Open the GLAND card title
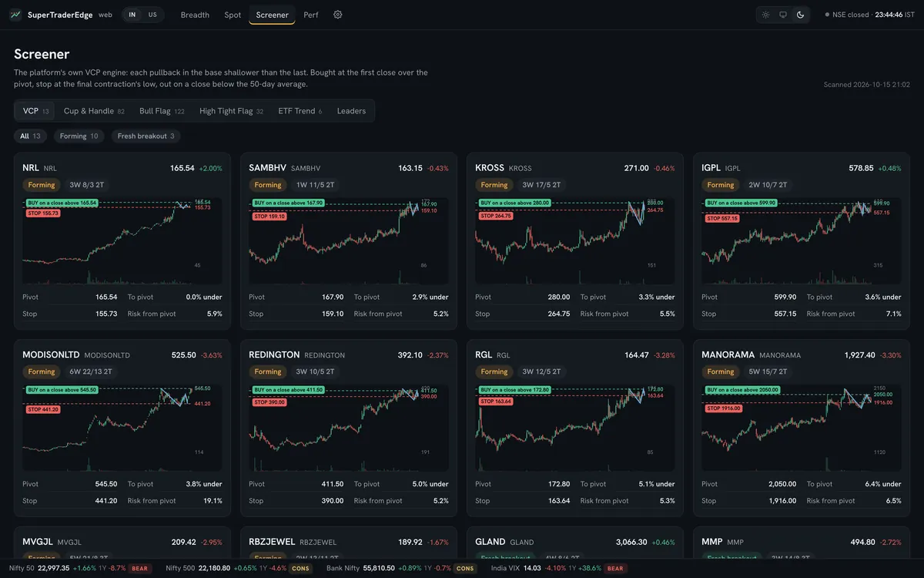This screenshot has width=924, height=578. tap(490, 542)
